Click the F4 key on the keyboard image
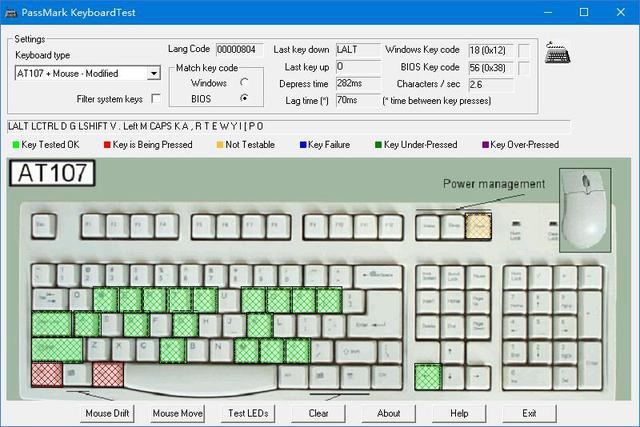Image resolution: width=640 pixels, height=427 pixels. [x=167, y=226]
